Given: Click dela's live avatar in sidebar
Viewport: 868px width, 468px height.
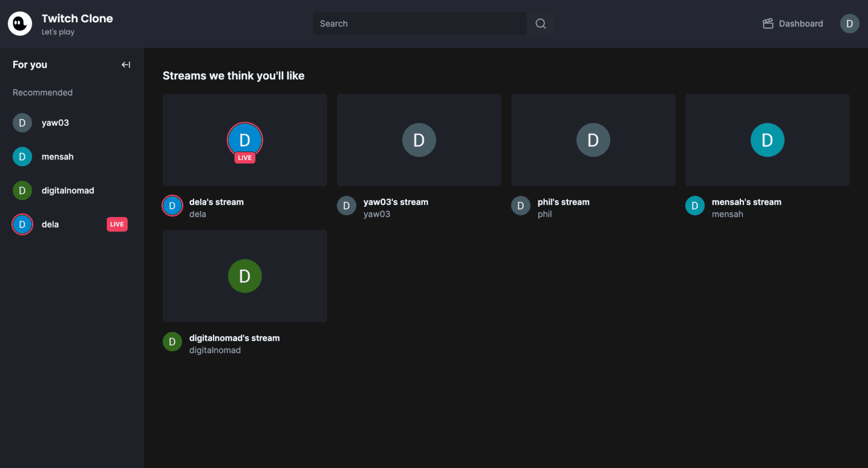Looking at the screenshot, I should [22, 224].
